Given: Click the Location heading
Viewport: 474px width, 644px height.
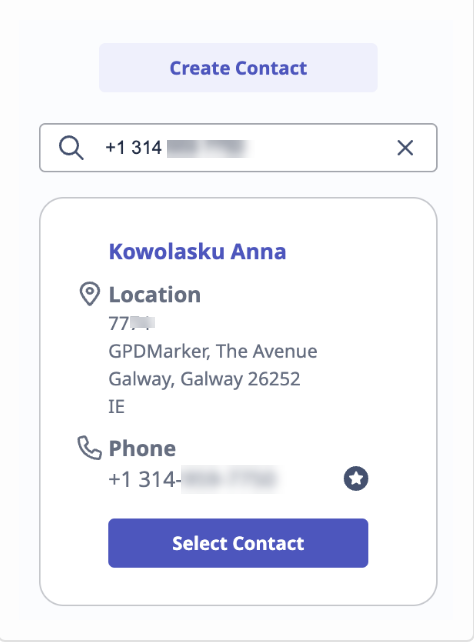Looking at the screenshot, I should point(155,295).
